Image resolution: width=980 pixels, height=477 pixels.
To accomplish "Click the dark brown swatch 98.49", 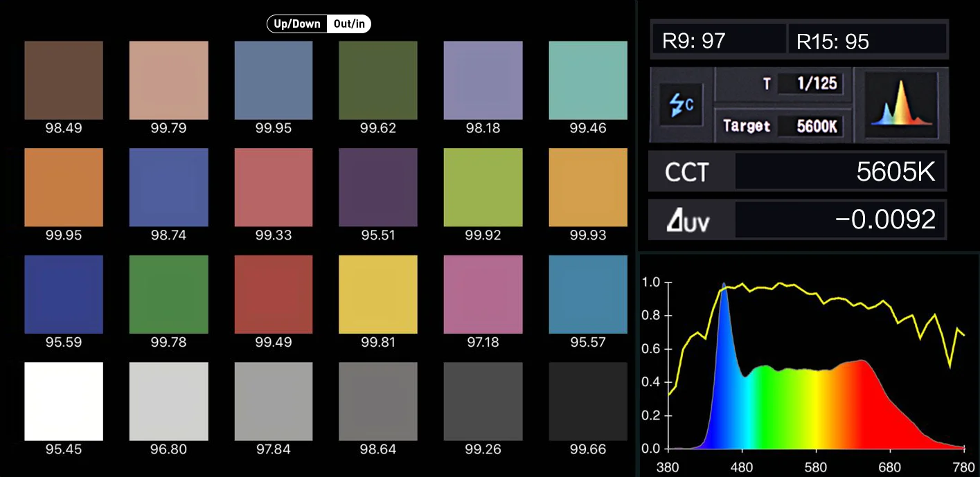I will pos(64,80).
